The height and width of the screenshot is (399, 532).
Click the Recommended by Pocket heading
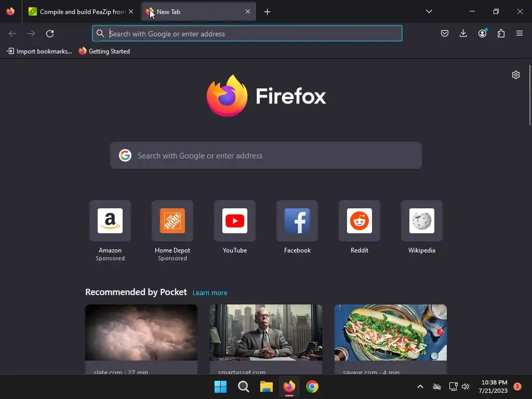pos(136,292)
